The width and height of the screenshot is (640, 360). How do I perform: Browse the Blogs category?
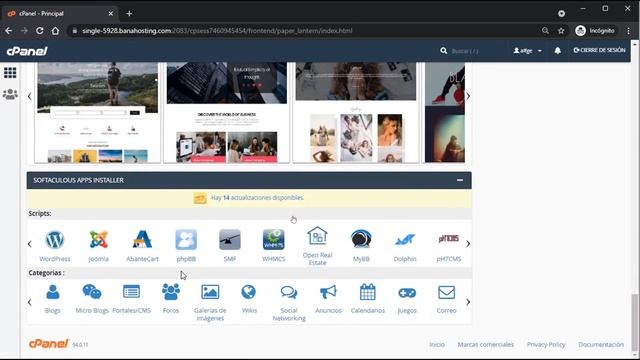click(53, 299)
